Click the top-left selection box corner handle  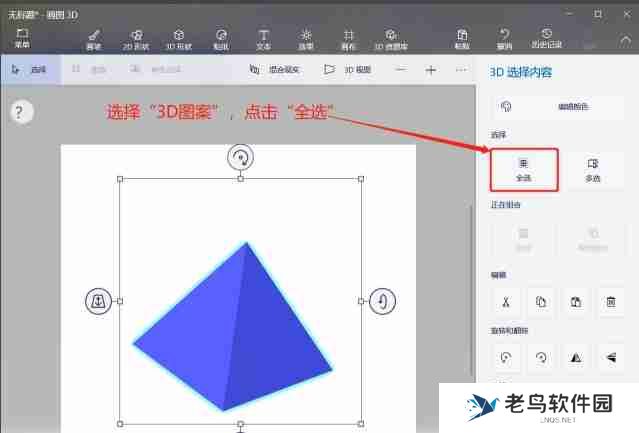[120, 179]
